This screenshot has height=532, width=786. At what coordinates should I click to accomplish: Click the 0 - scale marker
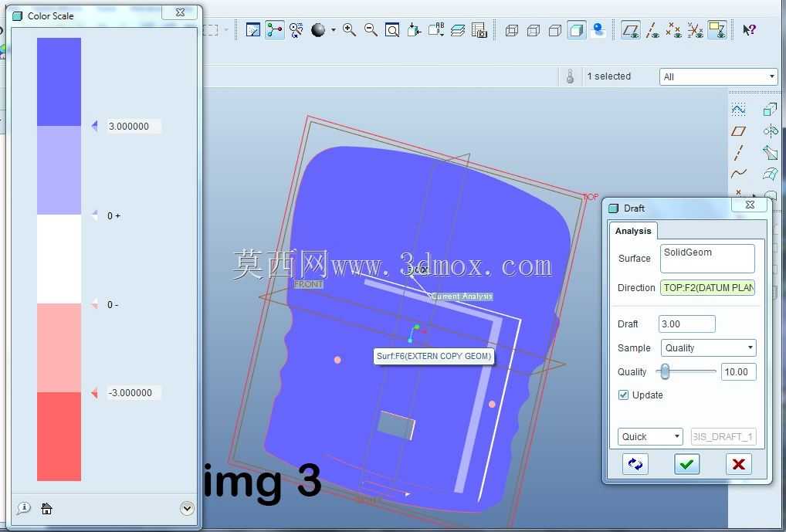(94, 304)
